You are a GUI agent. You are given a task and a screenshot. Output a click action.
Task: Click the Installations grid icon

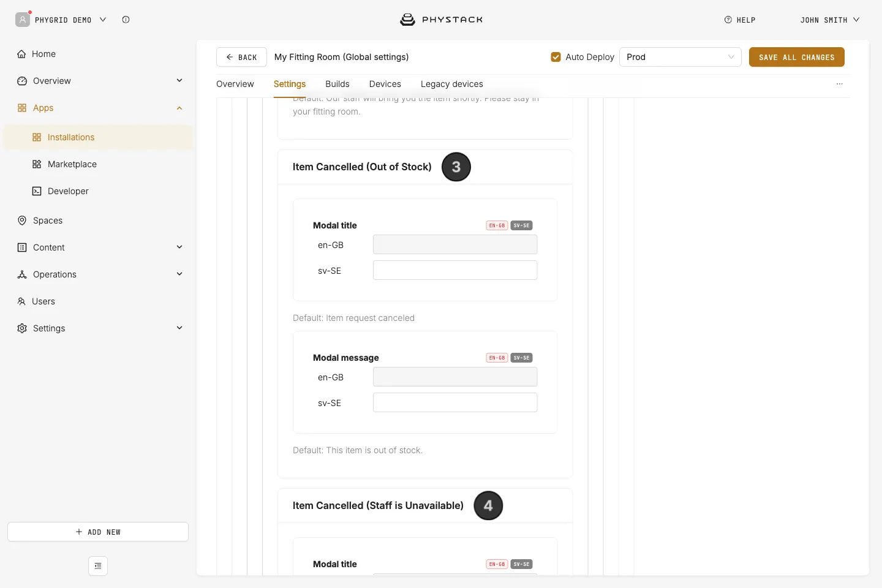point(37,137)
